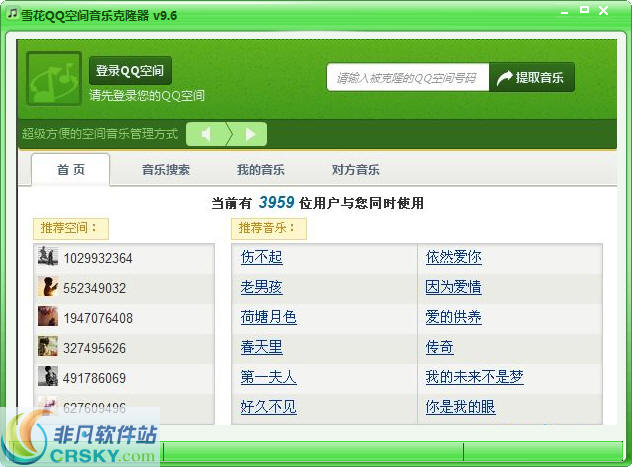Open the song link 春天里

click(x=262, y=347)
